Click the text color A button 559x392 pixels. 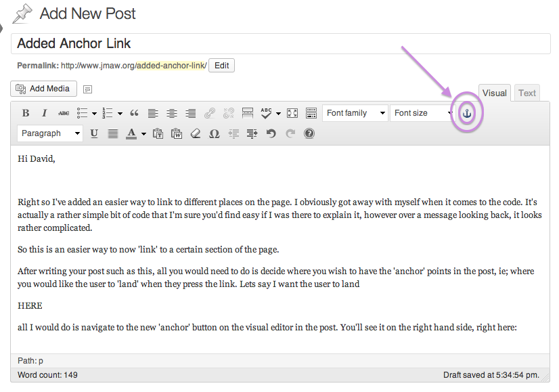pos(131,134)
